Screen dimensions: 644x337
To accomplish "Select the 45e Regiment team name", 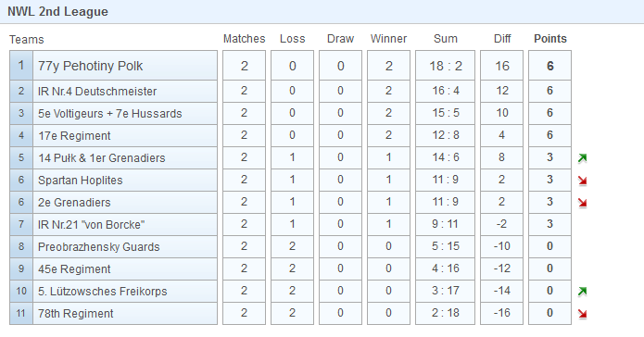I will 74,269.
